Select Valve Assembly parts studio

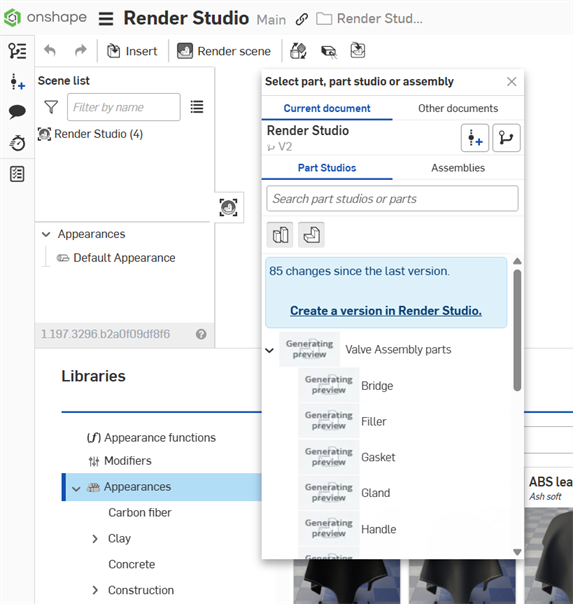(398, 349)
